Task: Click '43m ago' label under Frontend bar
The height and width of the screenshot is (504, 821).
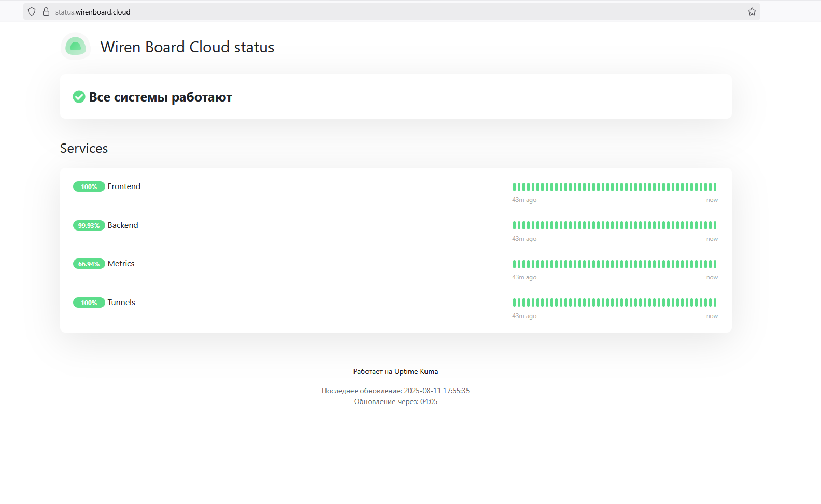Action: 525,200
